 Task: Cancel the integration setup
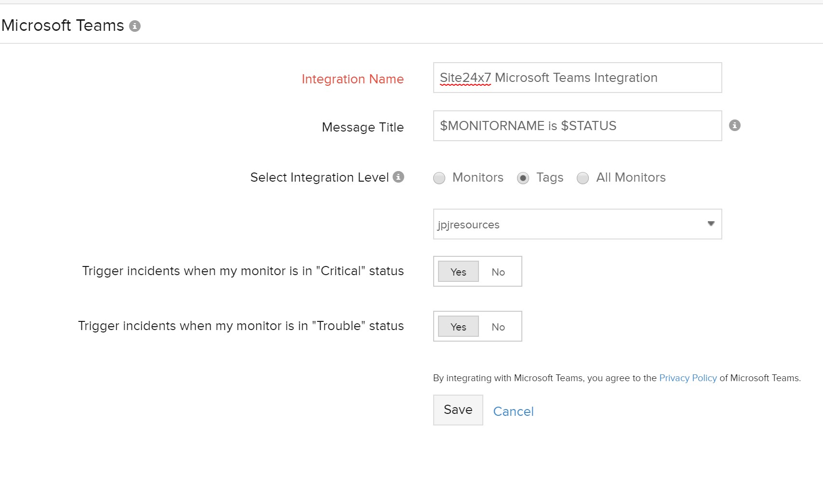click(513, 411)
